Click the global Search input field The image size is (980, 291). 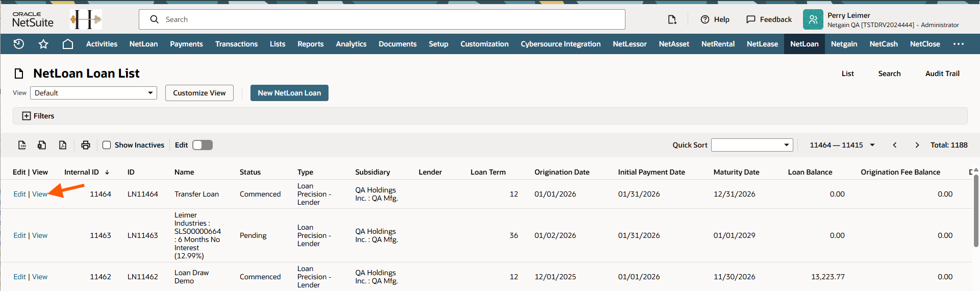tap(382, 19)
